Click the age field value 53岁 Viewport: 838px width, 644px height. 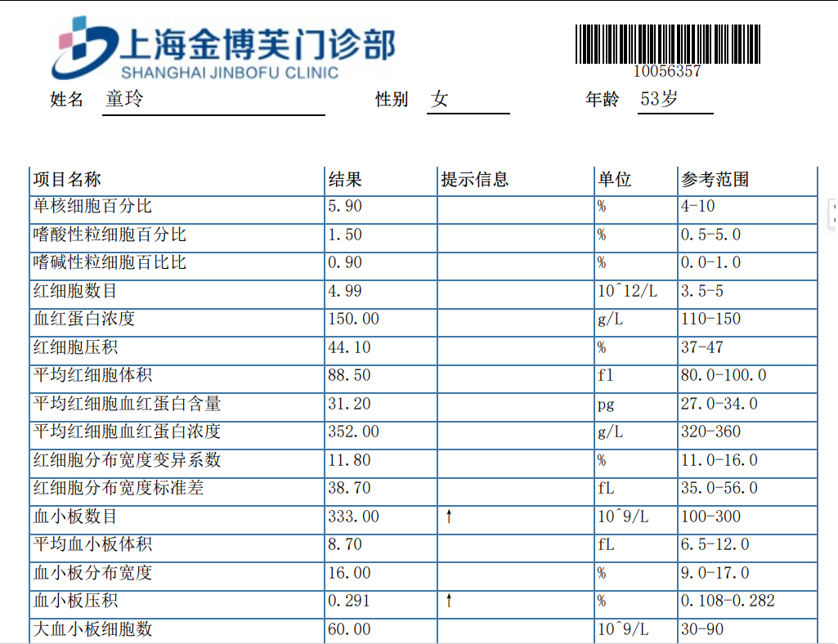pos(659,100)
